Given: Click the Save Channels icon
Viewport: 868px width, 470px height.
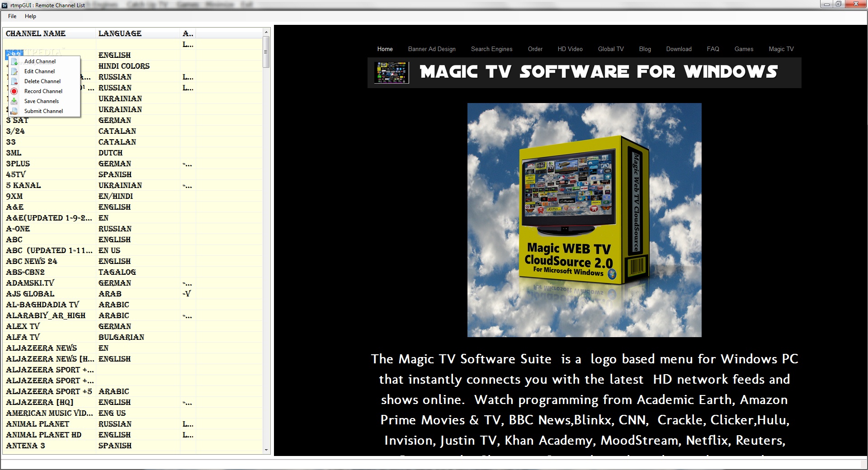Looking at the screenshot, I should coord(14,101).
